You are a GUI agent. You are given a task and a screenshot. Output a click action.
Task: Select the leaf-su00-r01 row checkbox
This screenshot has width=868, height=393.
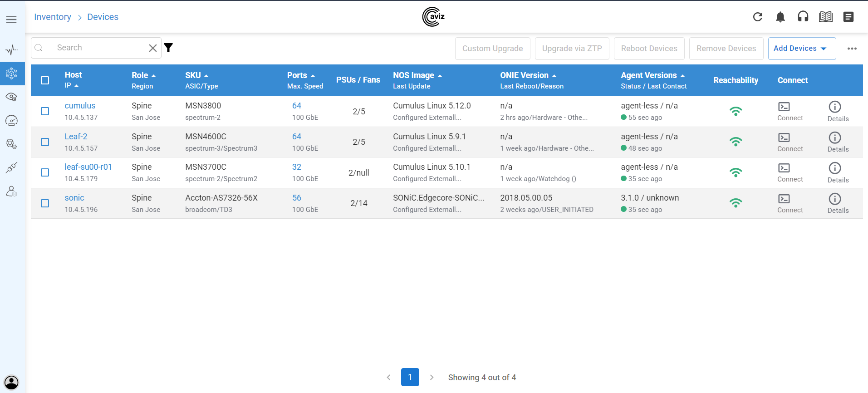coord(45,172)
